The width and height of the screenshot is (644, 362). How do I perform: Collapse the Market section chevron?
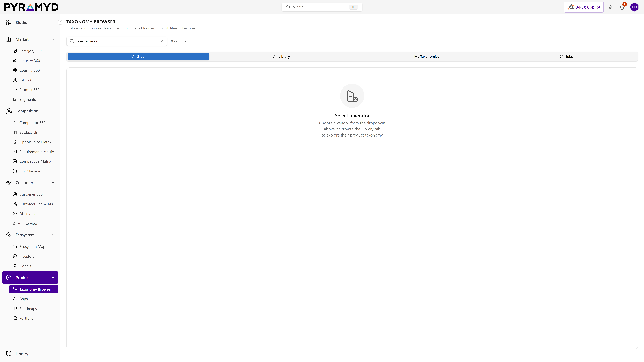(53, 39)
